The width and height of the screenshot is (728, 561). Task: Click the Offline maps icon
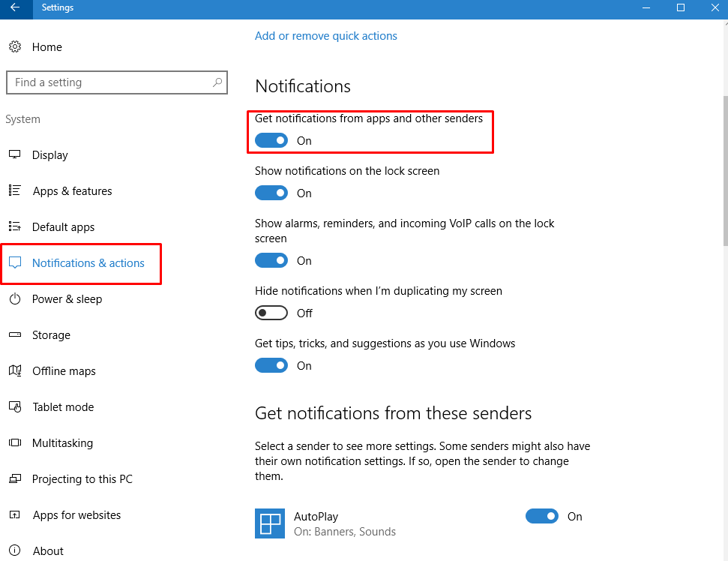[x=15, y=370]
